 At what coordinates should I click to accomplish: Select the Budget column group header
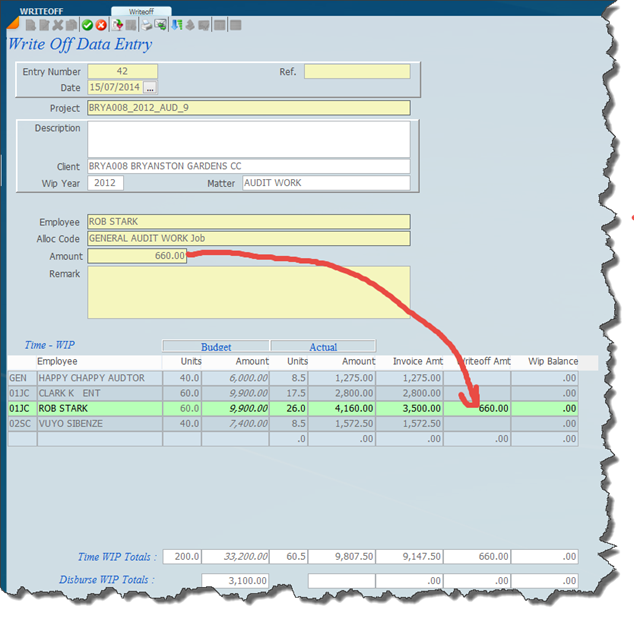click(215, 347)
